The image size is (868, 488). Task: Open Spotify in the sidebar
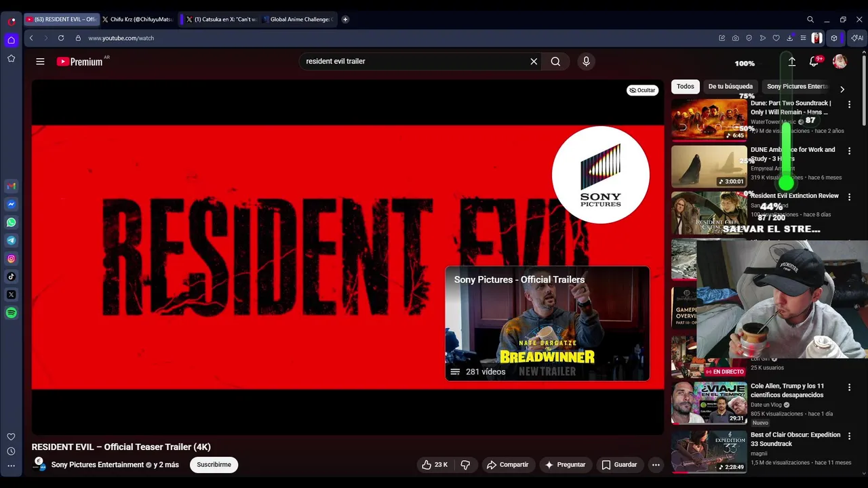pos(11,312)
